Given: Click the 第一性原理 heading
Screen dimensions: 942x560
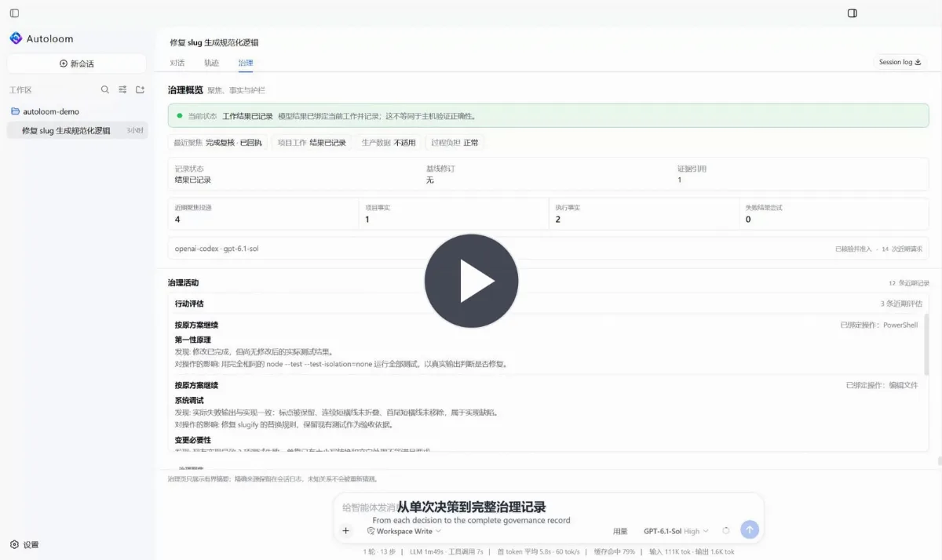Looking at the screenshot, I should click(192, 340).
